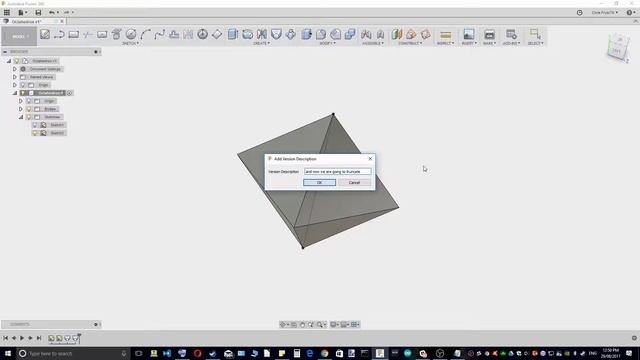640x360 pixels.
Task: Select the Revolve tool in Create group
Action: point(247,34)
